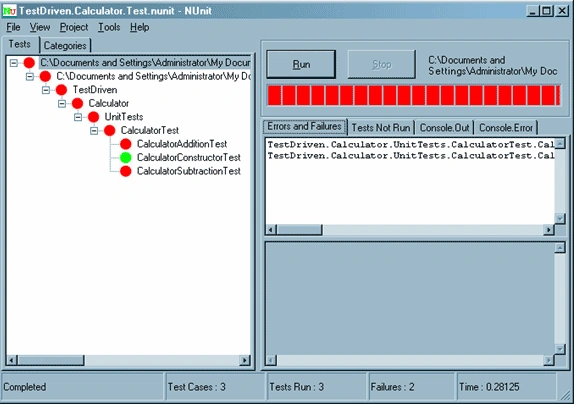Click the Tests Run : 3 status entry
The width and height of the screenshot is (574, 404).
pyautogui.click(x=316, y=387)
